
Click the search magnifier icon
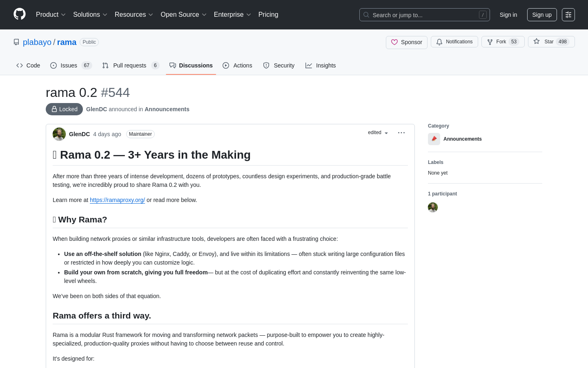[x=366, y=15]
